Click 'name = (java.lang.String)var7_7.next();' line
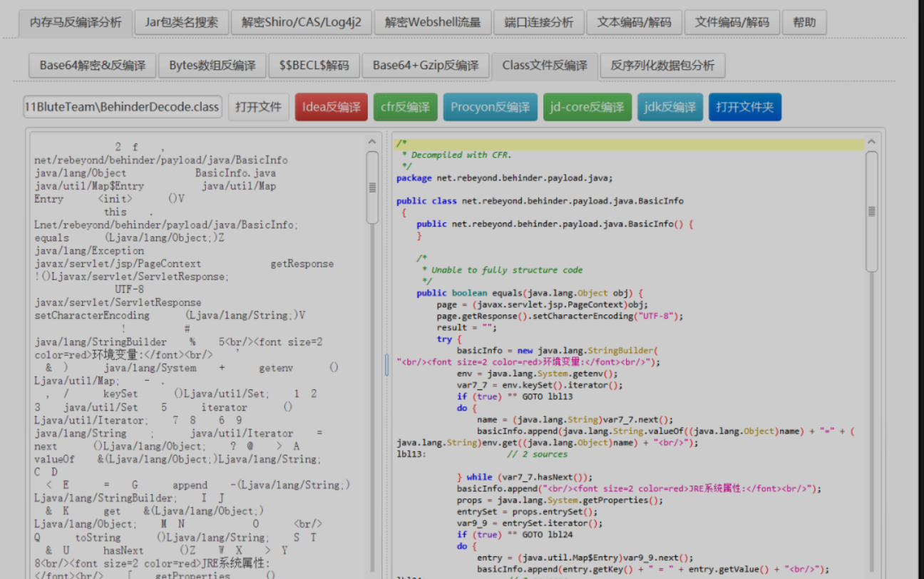 (x=575, y=419)
